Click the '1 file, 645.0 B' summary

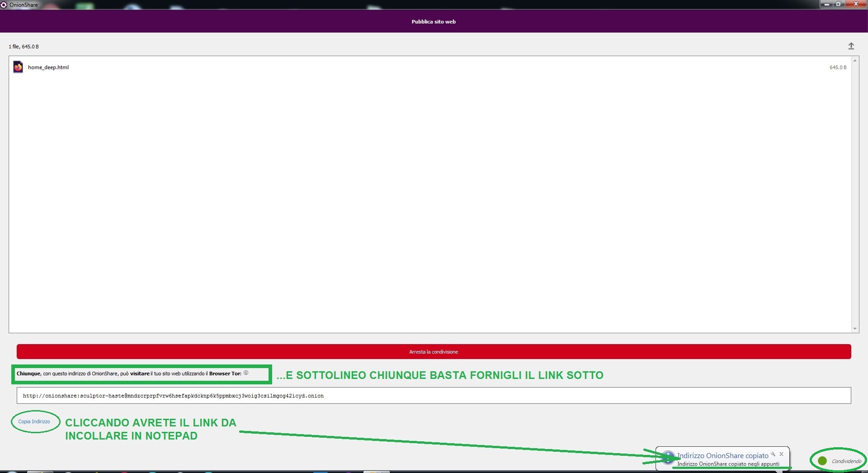click(x=24, y=47)
